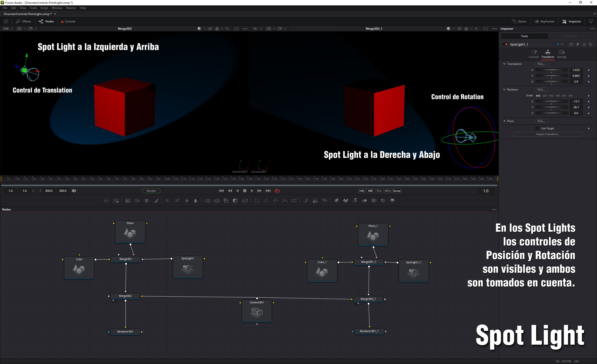This screenshot has width=597, height=364.
Task: Add a Rectangle mask tool
Action: (257, 201)
